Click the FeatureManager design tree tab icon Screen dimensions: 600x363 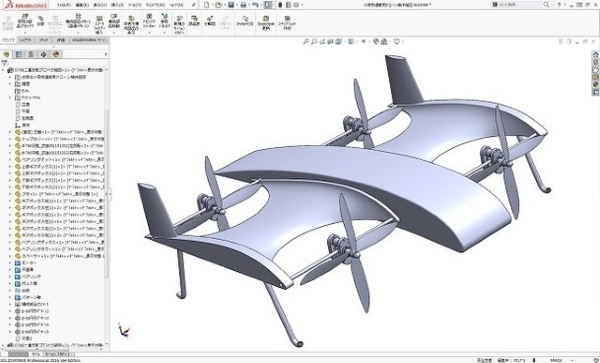click(6, 54)
